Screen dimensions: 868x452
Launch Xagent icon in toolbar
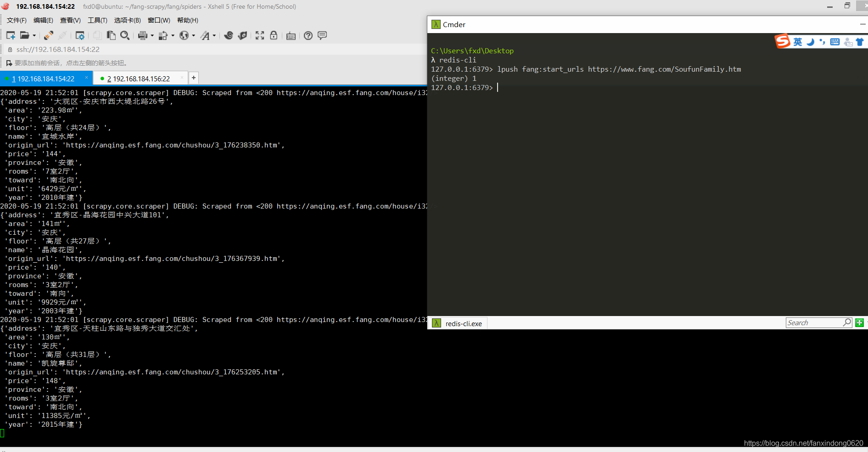click(x=243, y=35)
